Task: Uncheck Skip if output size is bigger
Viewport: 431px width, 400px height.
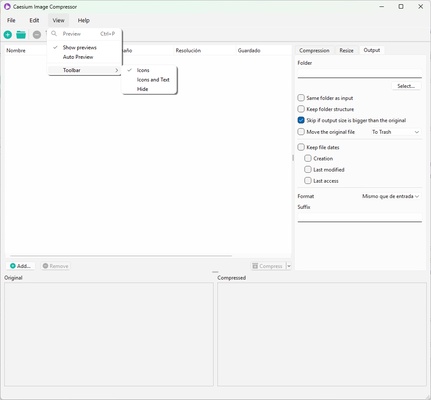Action: [x=301, y=120]
